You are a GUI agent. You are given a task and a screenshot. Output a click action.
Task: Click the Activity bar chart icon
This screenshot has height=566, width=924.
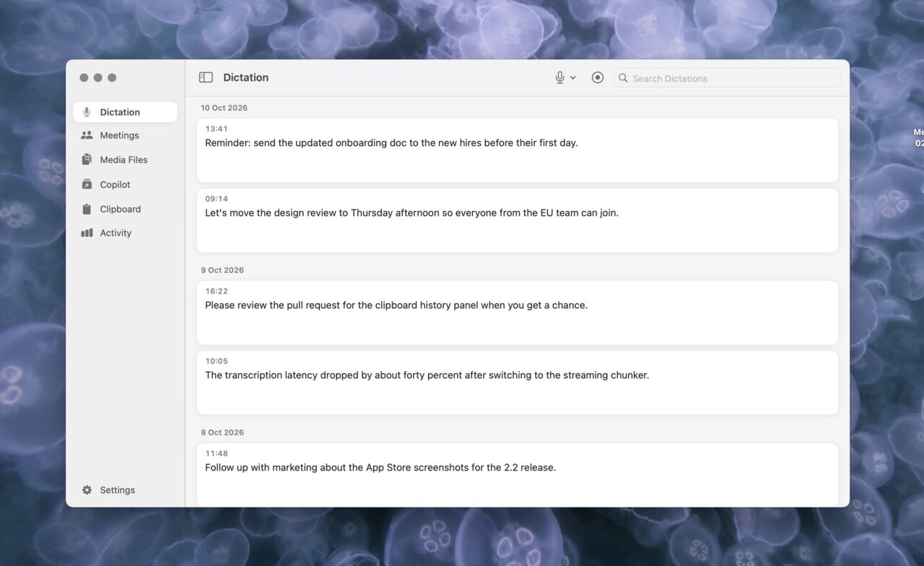click(x=87, y=232)
